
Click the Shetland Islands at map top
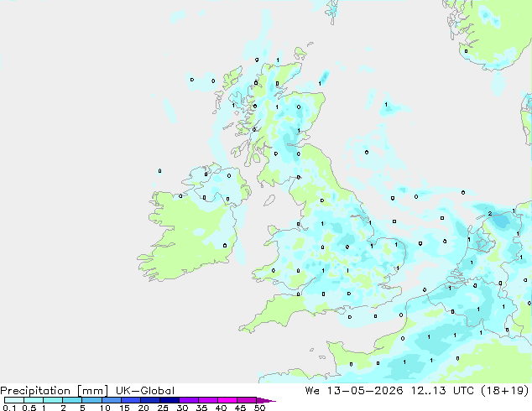click(x=332, y=10)
